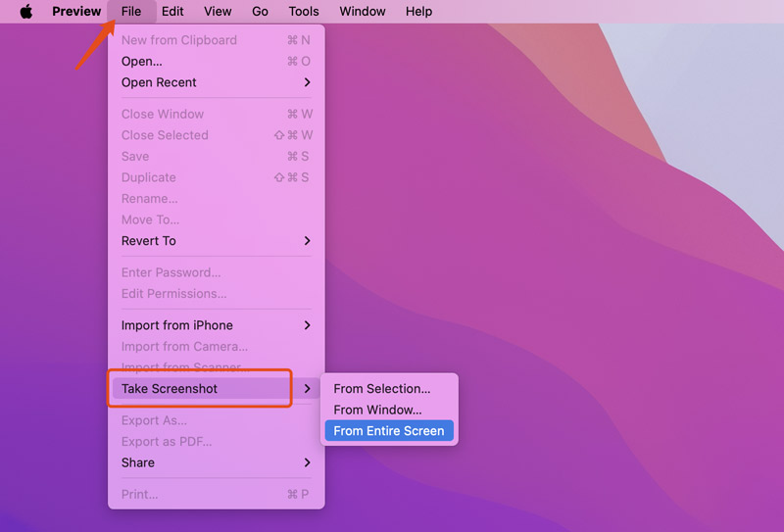Open the Tools menu

304,12
